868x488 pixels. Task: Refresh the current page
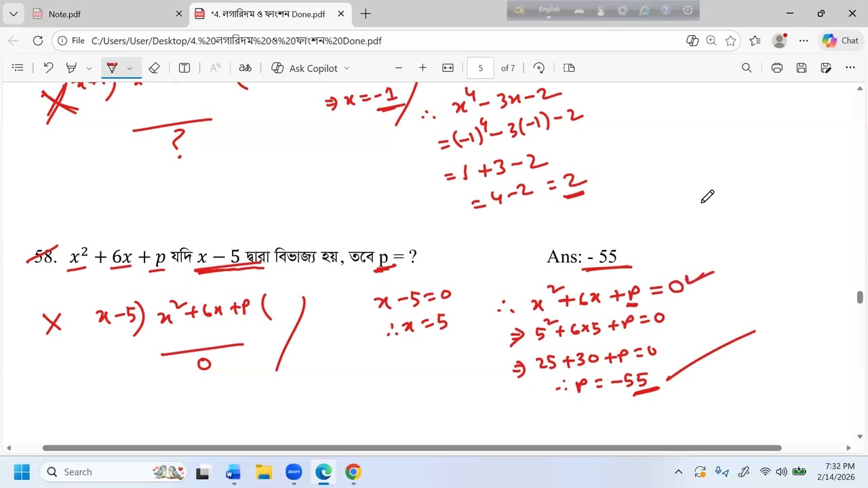point(38,41)
